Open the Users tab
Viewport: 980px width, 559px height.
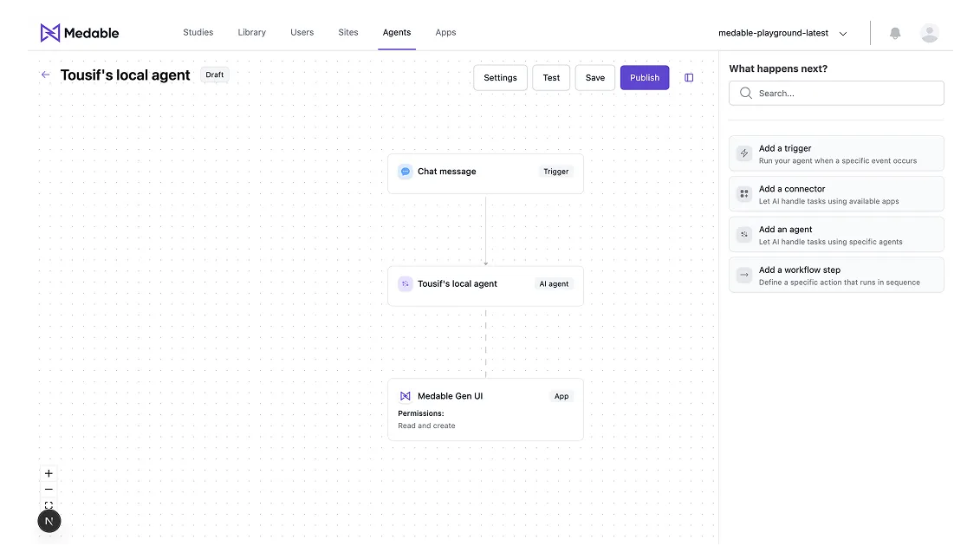coord(302,33)
